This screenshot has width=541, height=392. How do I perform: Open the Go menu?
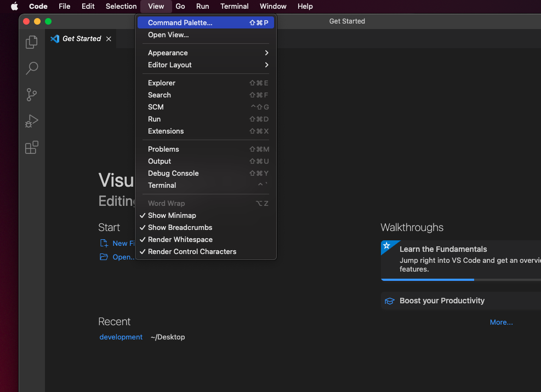[x=180, y=6]
